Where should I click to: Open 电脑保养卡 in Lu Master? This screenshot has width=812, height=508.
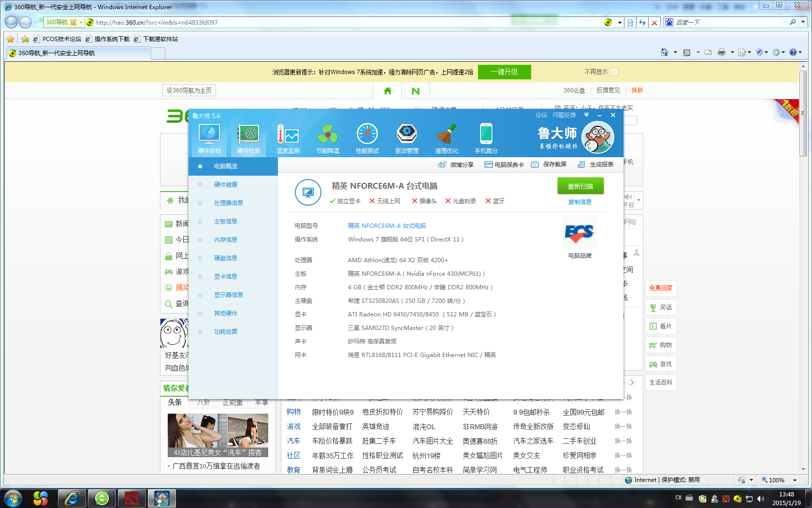tap(504, 164)
